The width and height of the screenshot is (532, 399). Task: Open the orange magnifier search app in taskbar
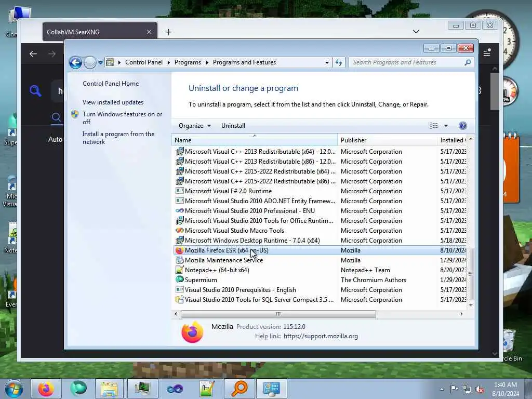pyautogui.click(x=240, y=389)
